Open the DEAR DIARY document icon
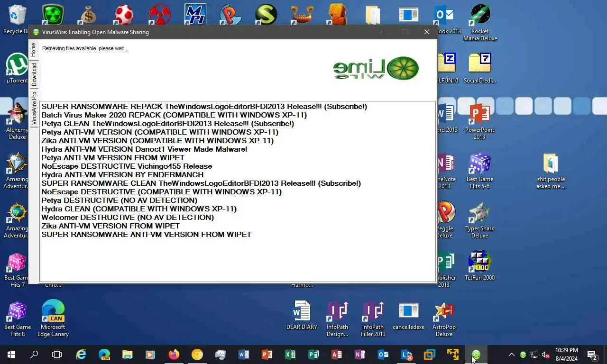 pyautogui.click(x=302, y=316)
